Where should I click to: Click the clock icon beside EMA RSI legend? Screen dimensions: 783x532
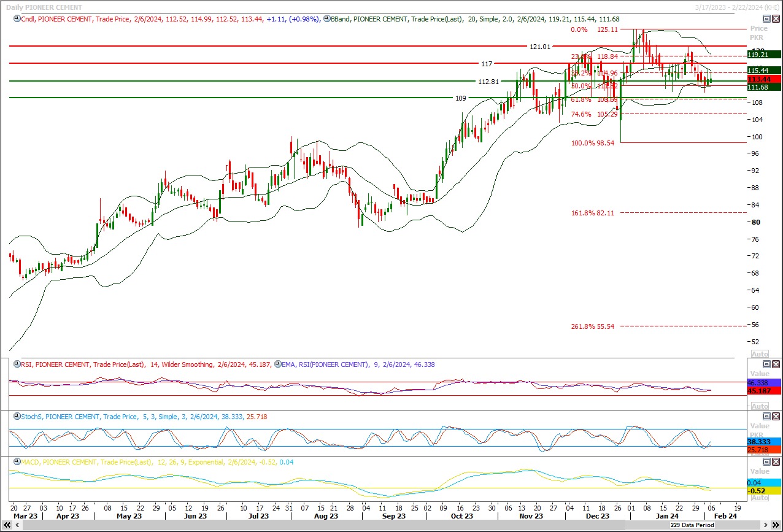(x=278, y=364)
